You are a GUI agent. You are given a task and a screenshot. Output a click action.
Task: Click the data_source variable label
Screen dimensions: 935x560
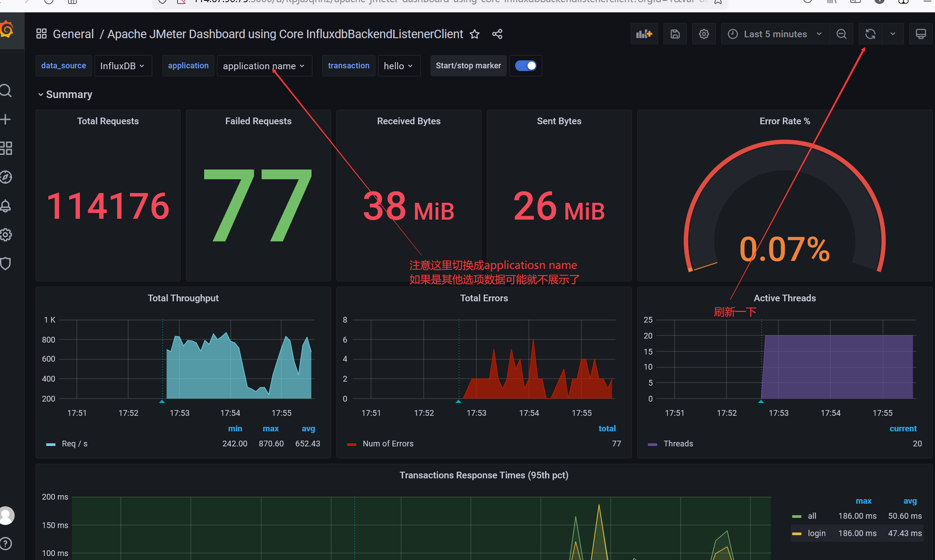click(x=63, y=66)
